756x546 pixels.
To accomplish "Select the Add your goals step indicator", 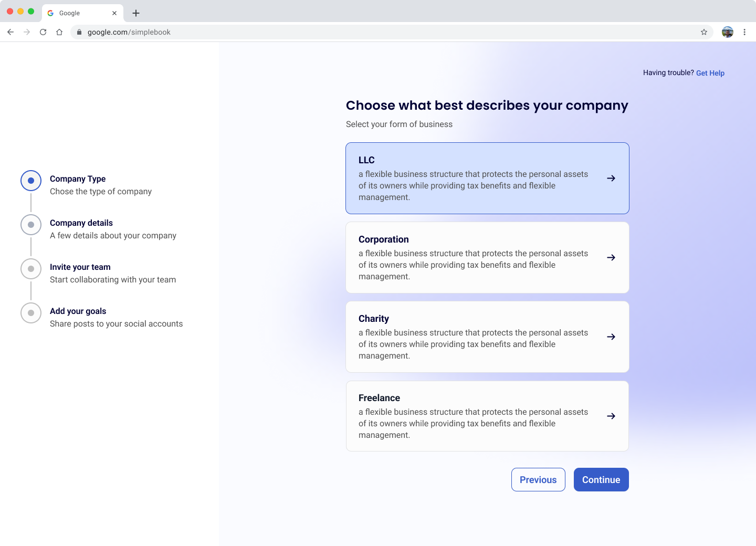I will click(x=31, y=313).
